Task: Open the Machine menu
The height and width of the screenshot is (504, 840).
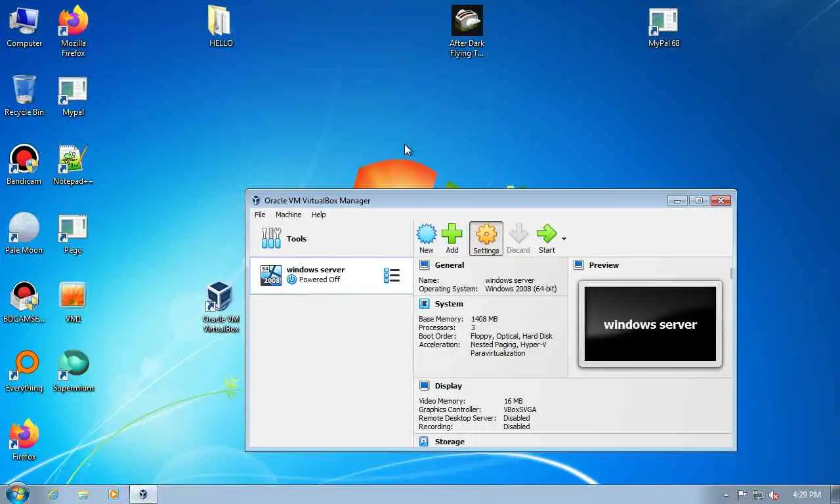Action: (288, 215)
